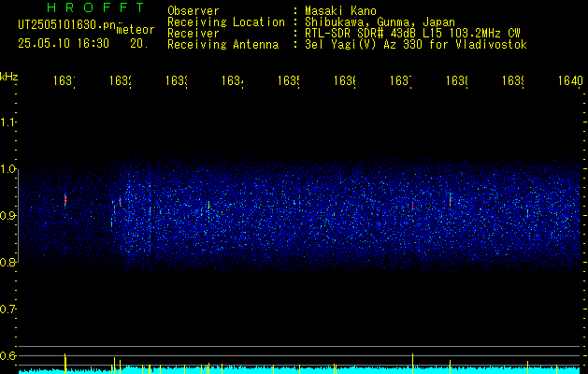The image size is (588, 374).
Task: Select the location Shibukawa, Gunma, Japan
Action: click(x=380, y=22)
